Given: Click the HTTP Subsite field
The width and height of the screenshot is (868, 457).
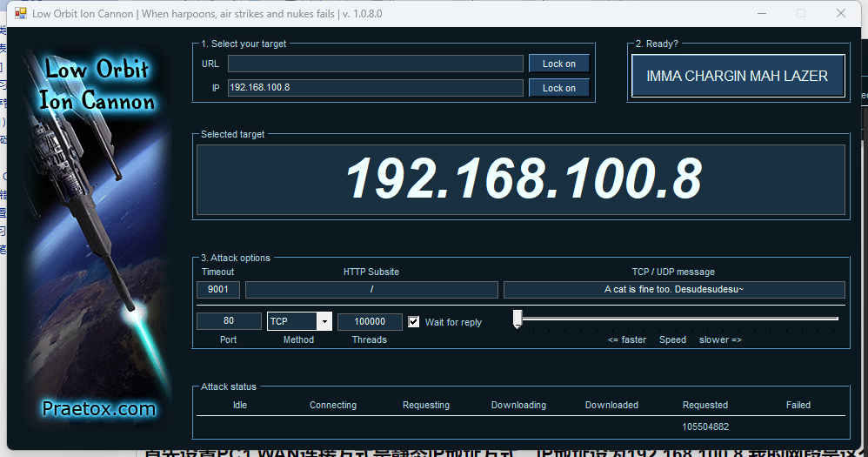Looking at the screenshot, I should pos(371,289).
